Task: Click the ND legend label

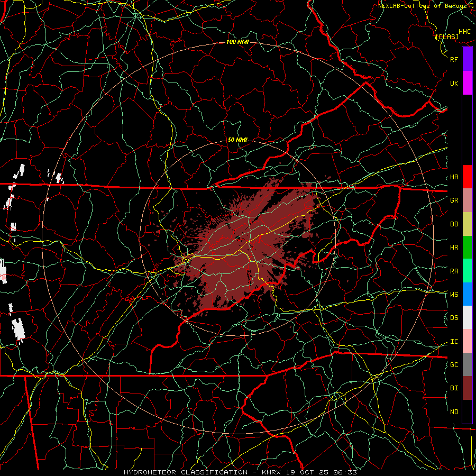Action: tap(454, 412)
